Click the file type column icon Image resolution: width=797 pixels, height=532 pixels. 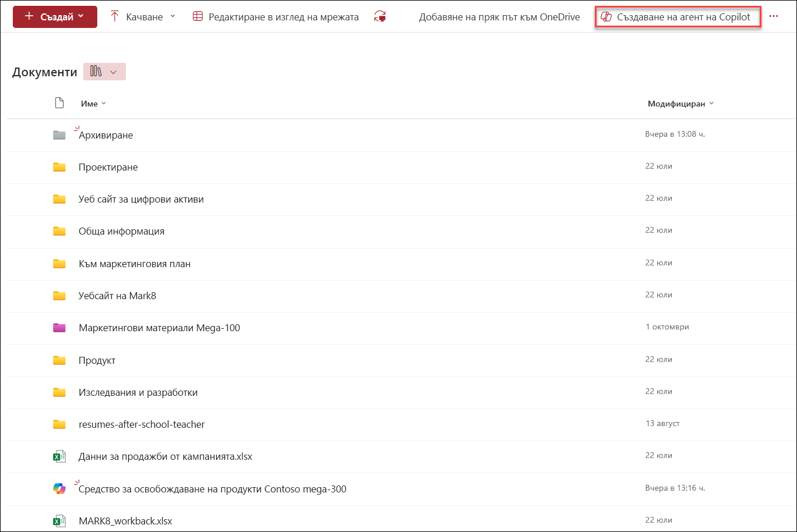click(x=59, y=103)
